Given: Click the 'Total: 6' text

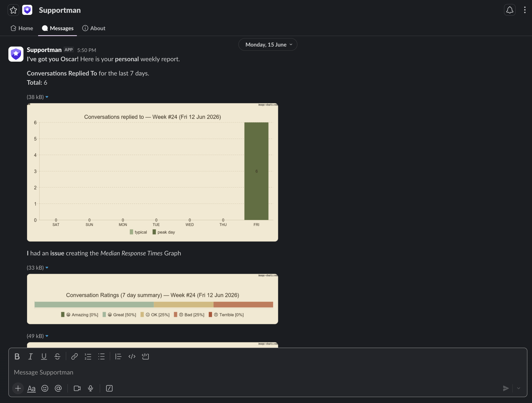Looking at the screenshot, I should pyautogui.click(x=37, y=83).
